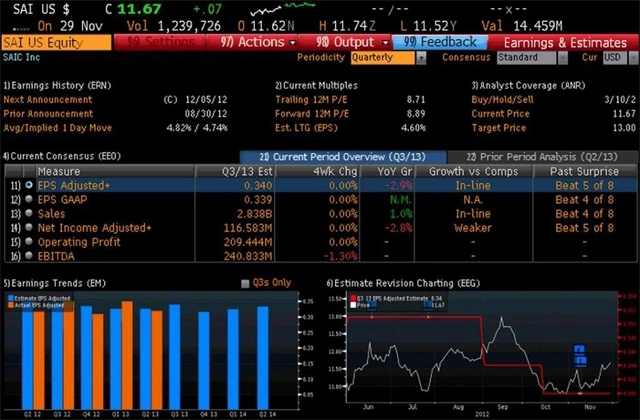Image resolution: width=640 pixels, height=420 pixels.
Task: Open the Cur USD currency dropdown
Action: [x=617, y=58]
